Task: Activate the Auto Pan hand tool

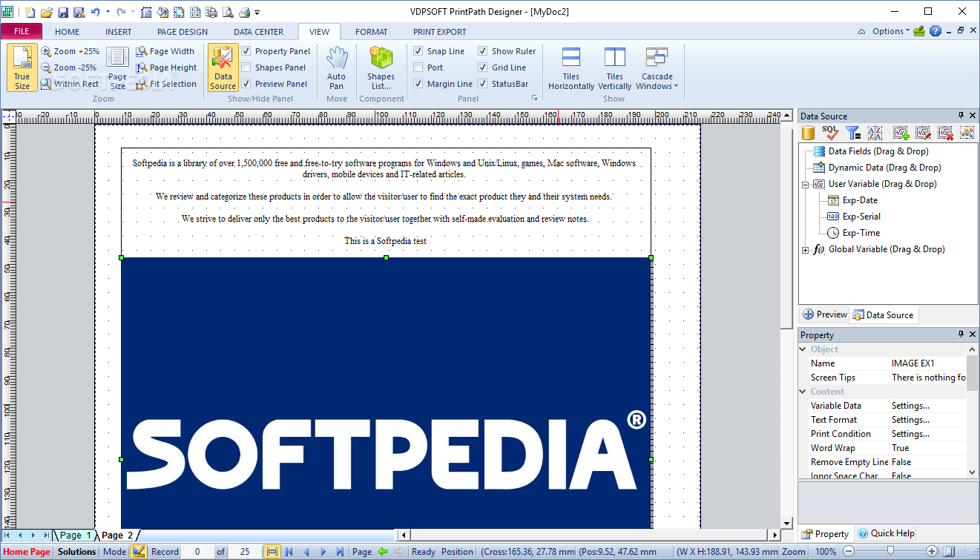Action: [x=337, y=67]
